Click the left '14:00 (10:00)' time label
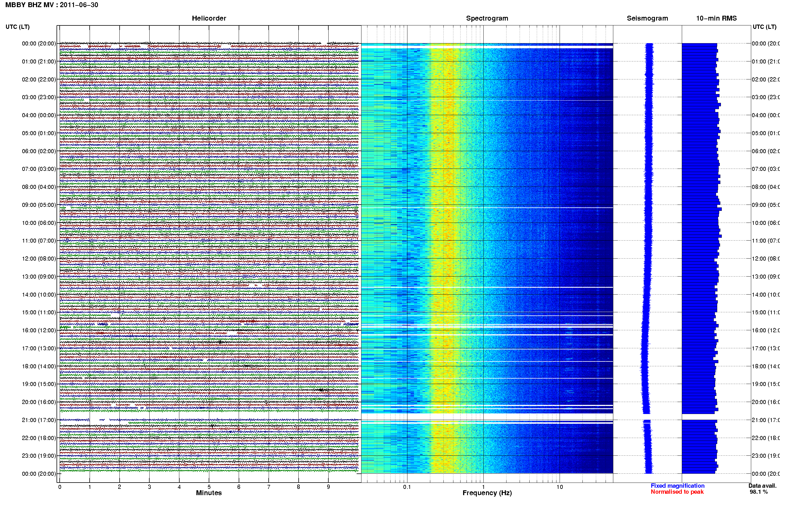This screenshot has width=812, height=508. [39, 295]
